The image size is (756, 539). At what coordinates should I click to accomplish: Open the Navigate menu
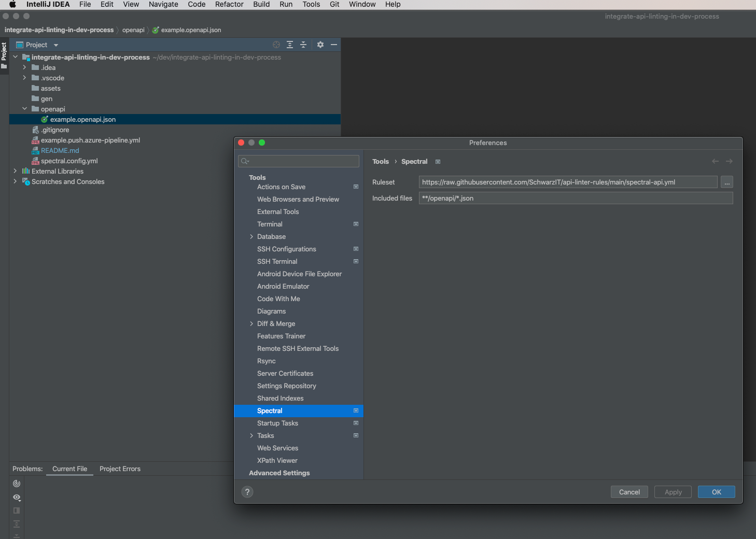(163, 4)
